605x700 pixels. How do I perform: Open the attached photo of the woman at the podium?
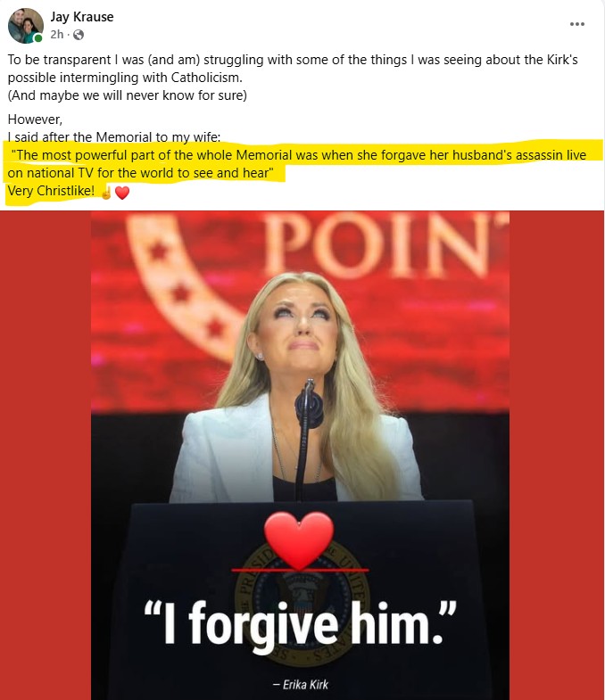pos(300,456)
